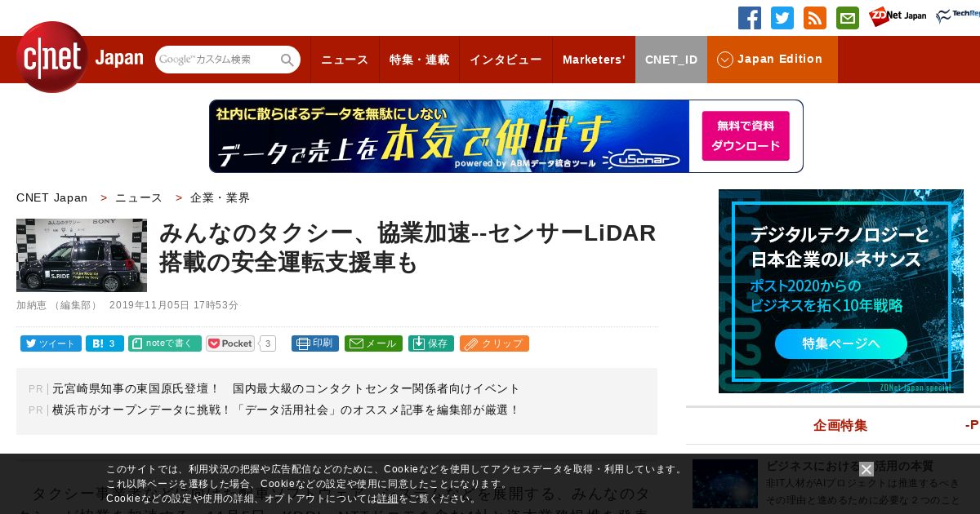Click the search magnifier icon

[x=287, y=60]
